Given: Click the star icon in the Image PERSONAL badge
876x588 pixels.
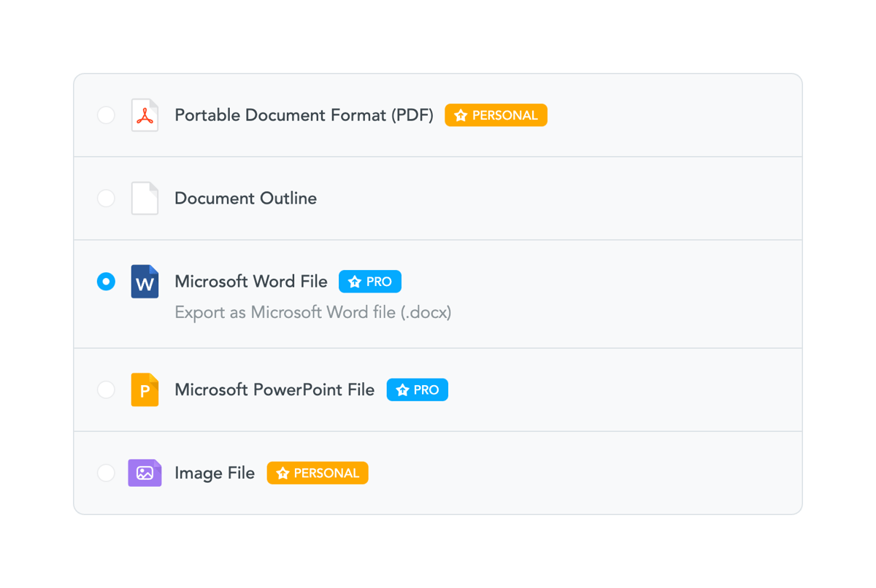Looking at the screenshot, I should click(282, 473).
